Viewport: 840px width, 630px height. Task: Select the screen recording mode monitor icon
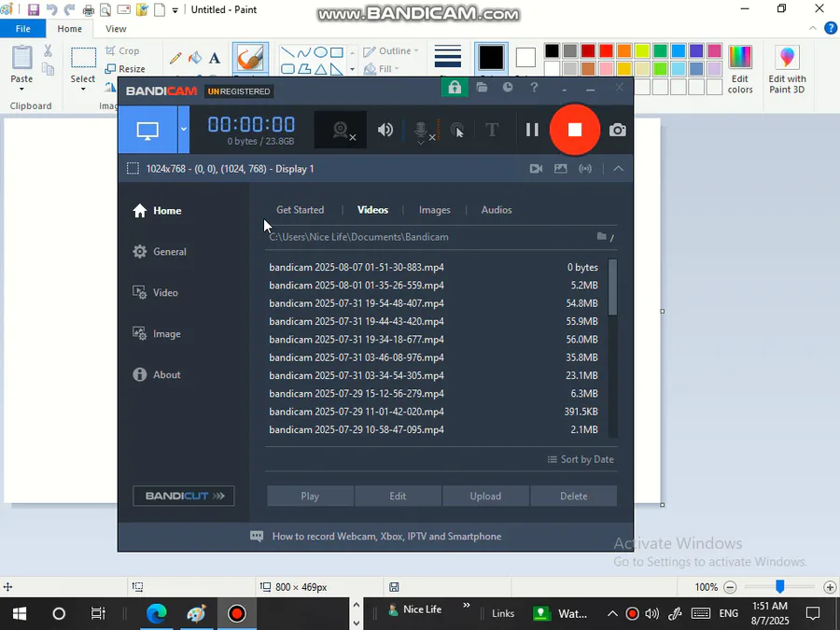147,130
